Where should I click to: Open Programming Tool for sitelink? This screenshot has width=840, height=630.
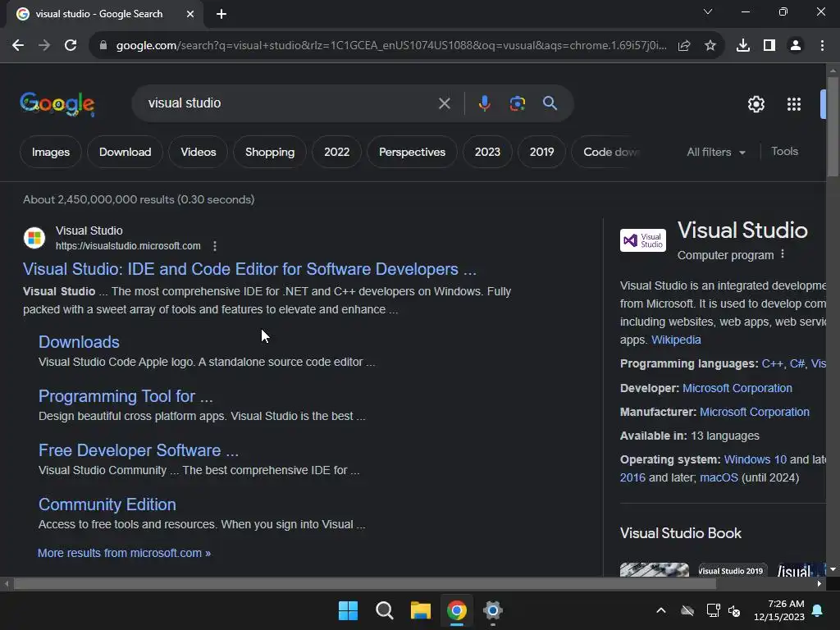(x=126, y=396)
